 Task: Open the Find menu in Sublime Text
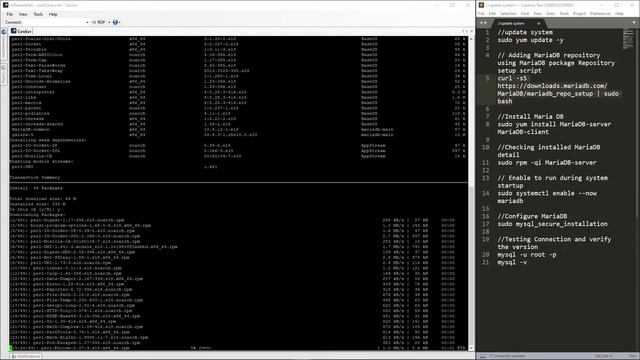tap(525, 14)
